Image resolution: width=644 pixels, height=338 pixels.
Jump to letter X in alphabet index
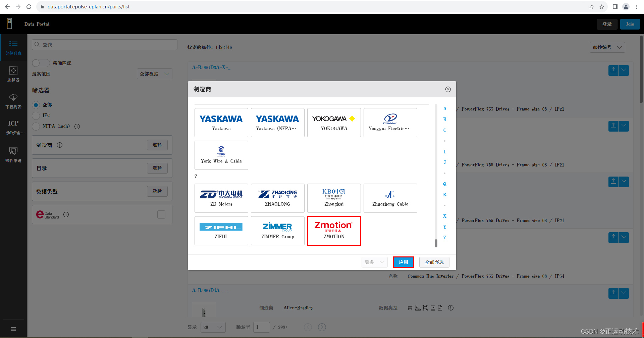tap(445, 216)
